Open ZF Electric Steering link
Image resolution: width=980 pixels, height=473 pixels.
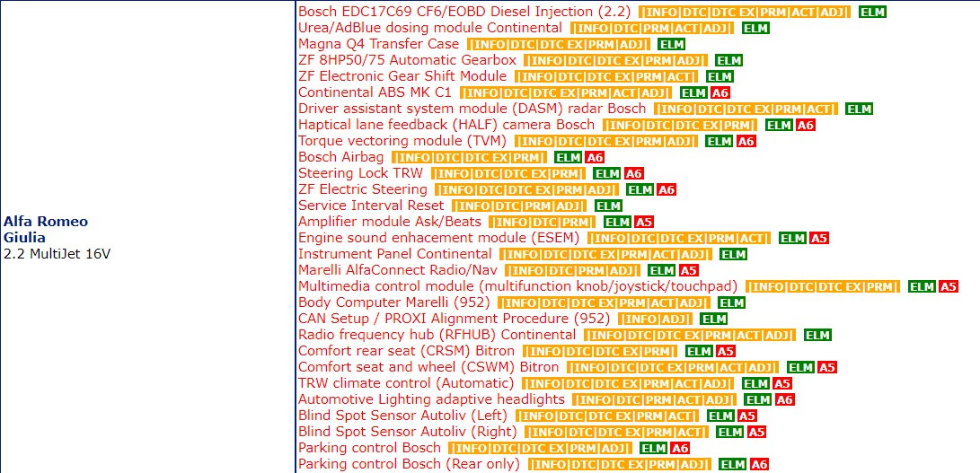coord(363,189)
